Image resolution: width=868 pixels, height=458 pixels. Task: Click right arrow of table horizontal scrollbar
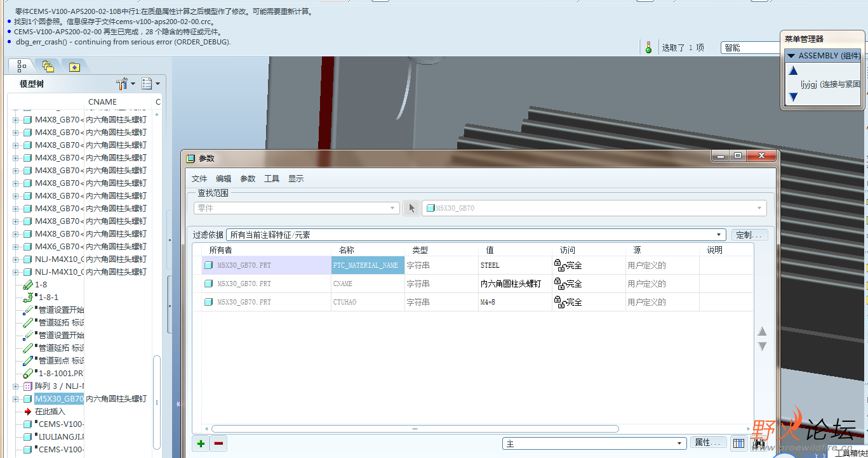(x=749, y=429)
